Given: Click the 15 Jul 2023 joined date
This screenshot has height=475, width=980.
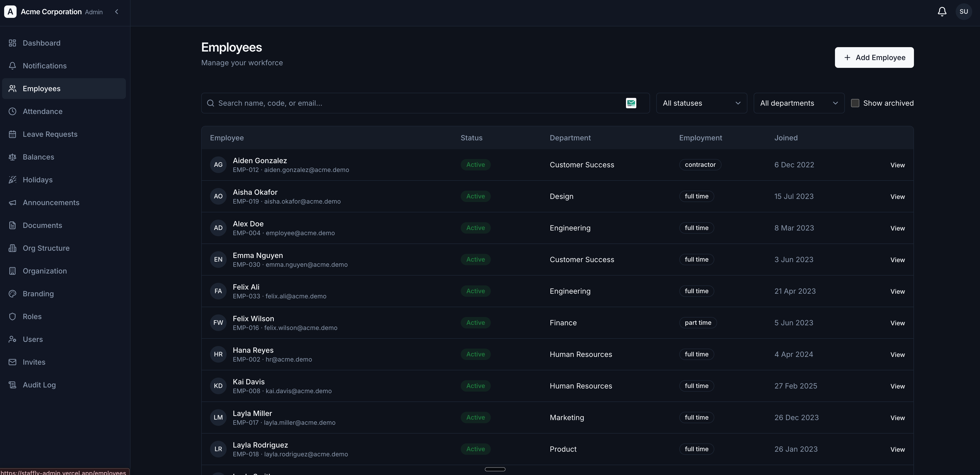Looking at the screenshot, I should click(794, 196).
